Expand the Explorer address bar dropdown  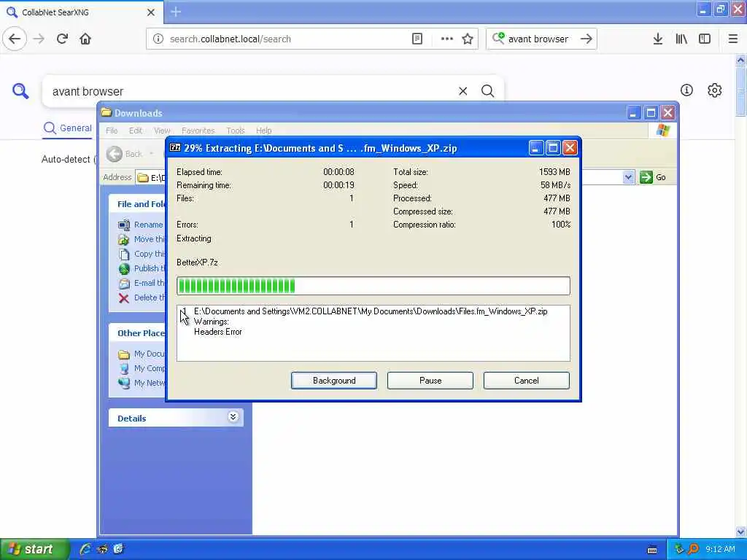coord(628,177)
